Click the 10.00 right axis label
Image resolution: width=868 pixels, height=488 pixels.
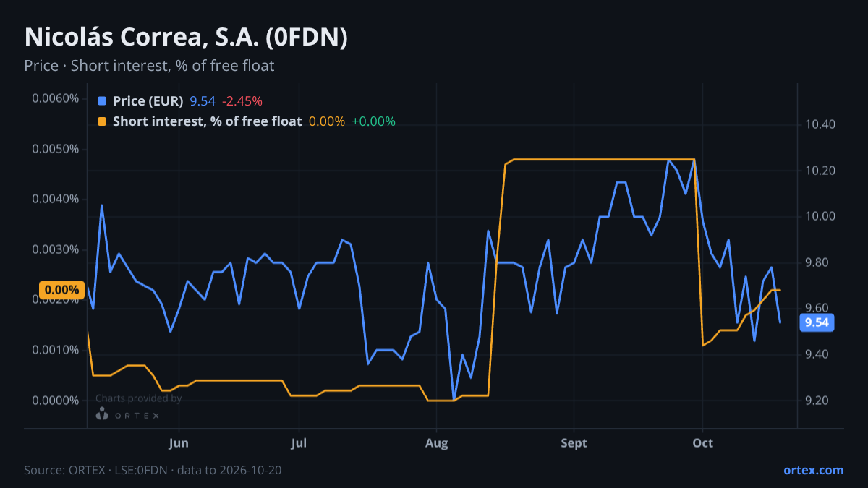820,216
